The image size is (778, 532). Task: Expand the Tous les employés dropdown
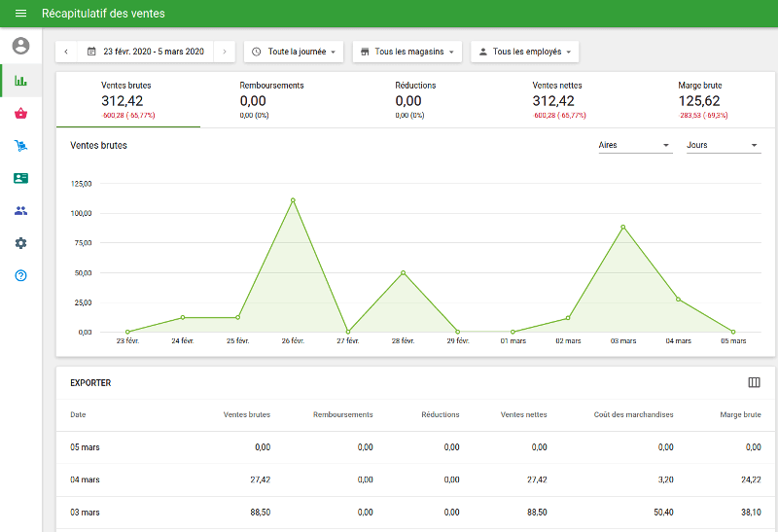coord(524,52)
